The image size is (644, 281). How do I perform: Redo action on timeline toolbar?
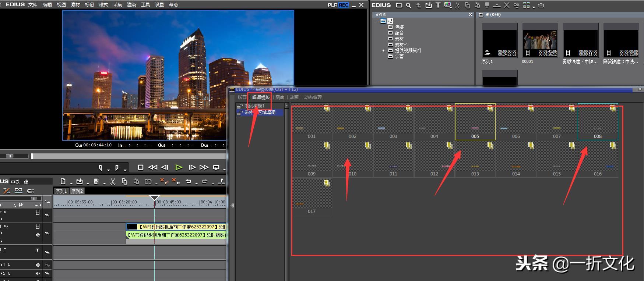pyautogui.click(x=205, y=181)
